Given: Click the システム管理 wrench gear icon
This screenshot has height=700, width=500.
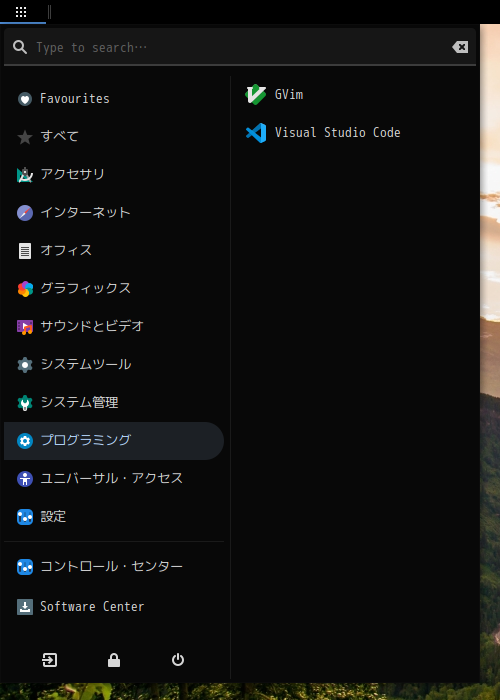Looking at the screenshot, I should 25,403.
